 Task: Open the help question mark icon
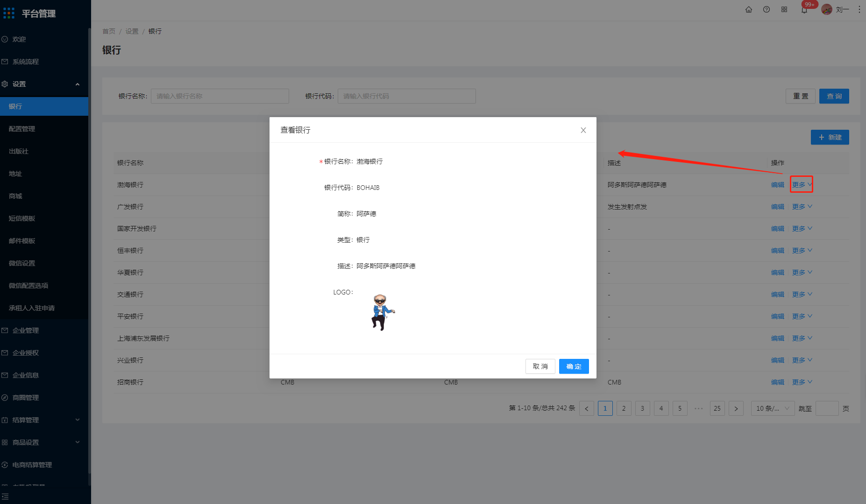(767, 9)
